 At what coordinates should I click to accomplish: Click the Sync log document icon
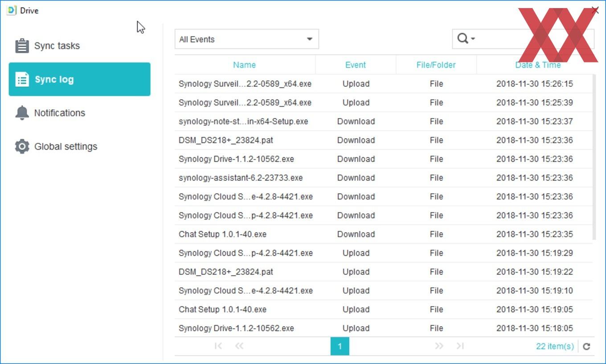pyautogui.click(x=22, y=79)
